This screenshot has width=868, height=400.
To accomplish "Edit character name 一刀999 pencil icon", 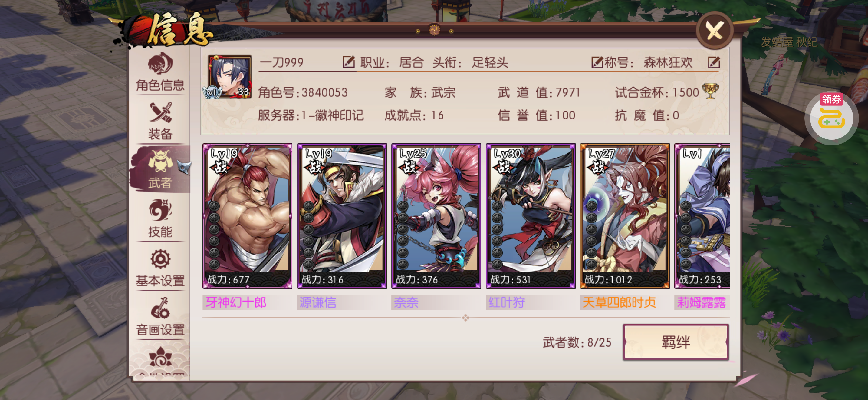I will [348, 62].
